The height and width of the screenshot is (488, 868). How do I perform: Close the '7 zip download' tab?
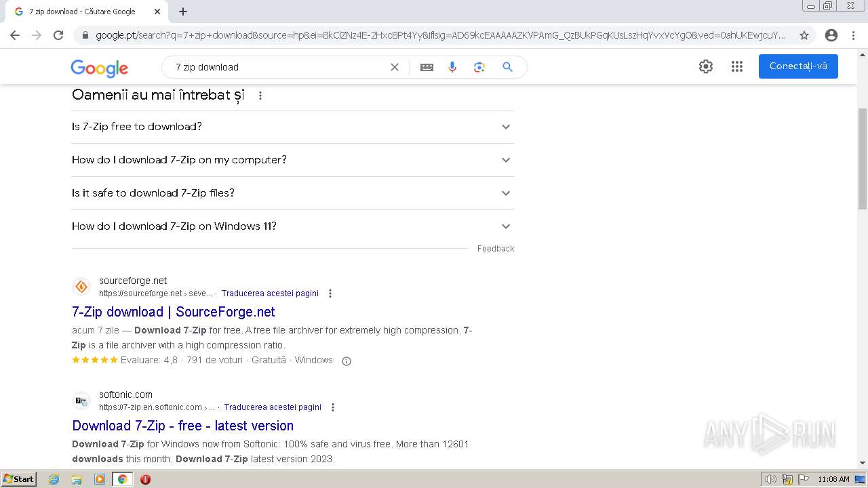point(157,12)
